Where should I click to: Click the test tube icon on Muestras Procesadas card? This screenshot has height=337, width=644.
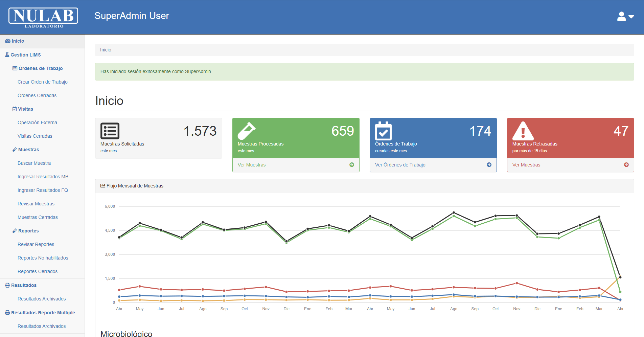[x=247, y=131]
